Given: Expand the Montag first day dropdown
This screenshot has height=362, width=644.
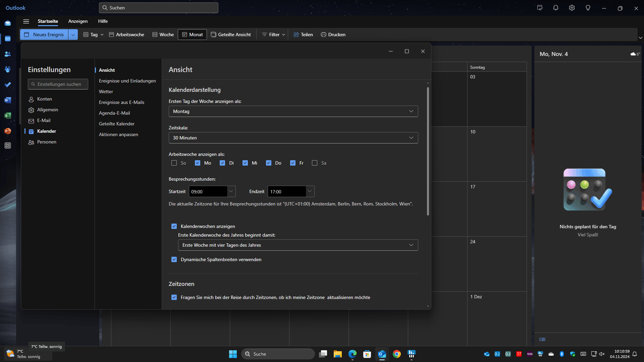Looking at the screenshot, I should click(x=293, y=112).
